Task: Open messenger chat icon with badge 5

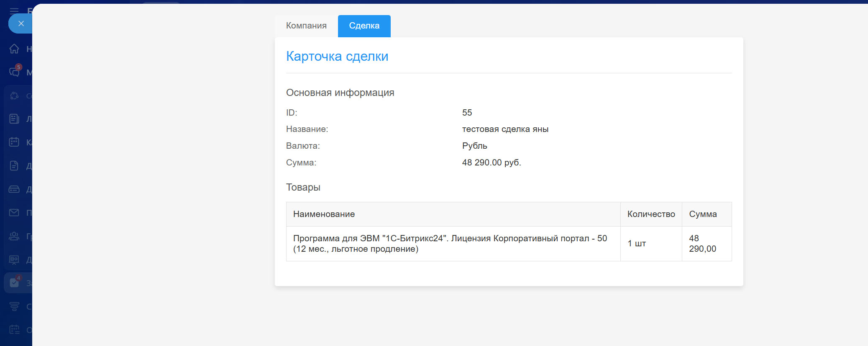Action: point(14,72)
